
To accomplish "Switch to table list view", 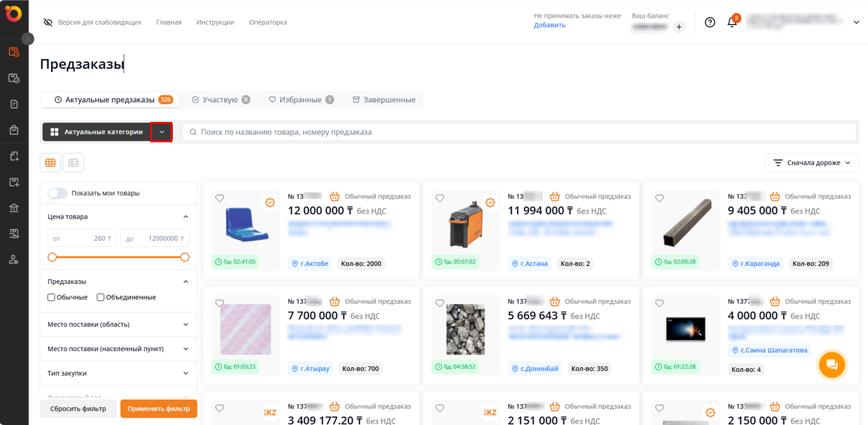I will (73, 163).
